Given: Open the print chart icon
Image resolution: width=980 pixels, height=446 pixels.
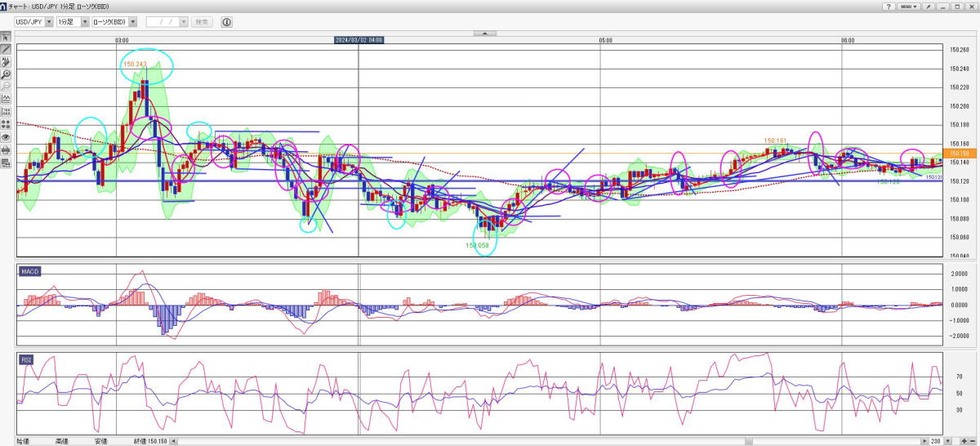Looking at the screenshot, I should tap(6, 150).
